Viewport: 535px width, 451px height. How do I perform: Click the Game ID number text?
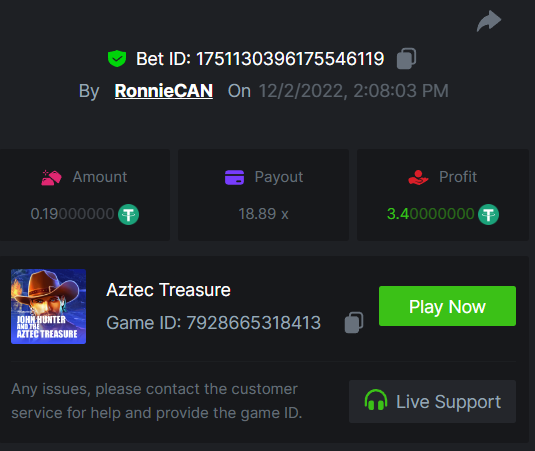(x=254, y=323)
